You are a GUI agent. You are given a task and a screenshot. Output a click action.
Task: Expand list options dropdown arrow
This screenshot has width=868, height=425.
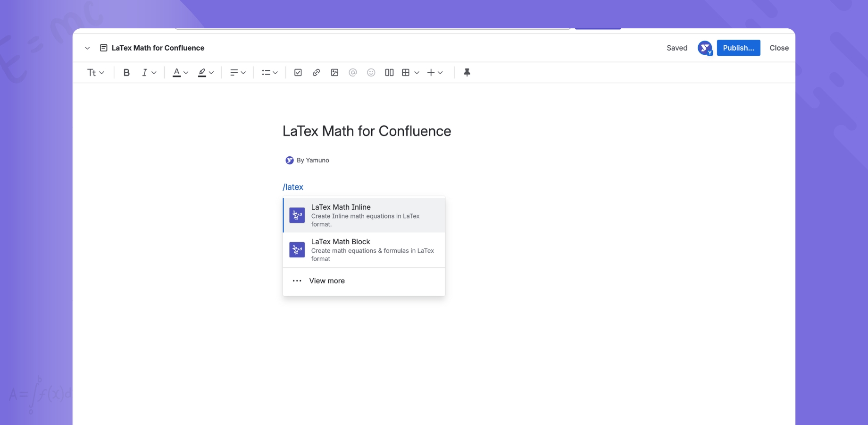275,73
